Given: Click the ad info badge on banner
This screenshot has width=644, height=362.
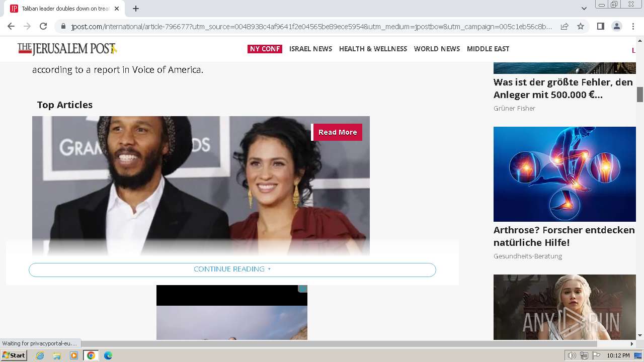Looking at the screenshot, I should [x=302, y=289].
